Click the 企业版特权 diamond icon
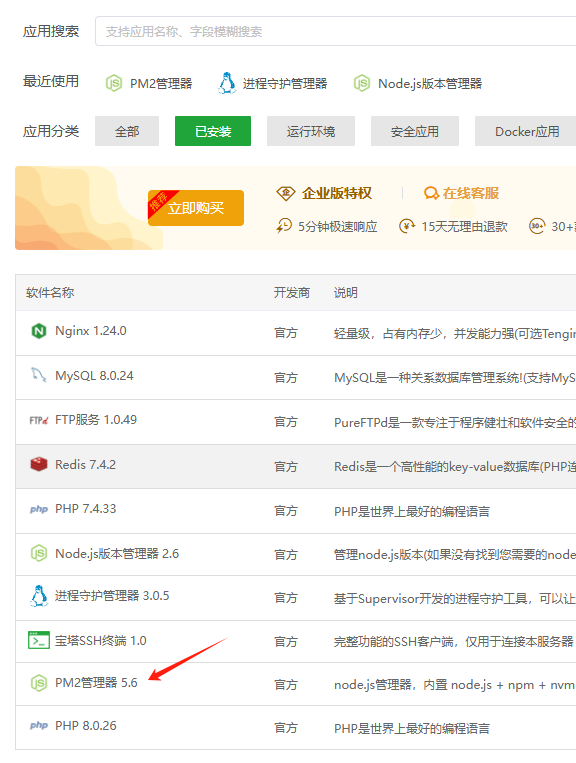This screenshot has height=763, width=576. pyautogui.click(x=286, y=193)
